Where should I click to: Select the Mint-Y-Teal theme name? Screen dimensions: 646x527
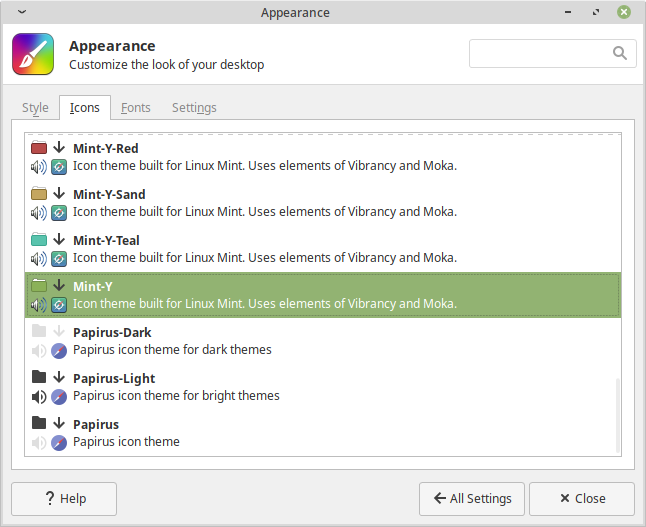pos(106,241)
